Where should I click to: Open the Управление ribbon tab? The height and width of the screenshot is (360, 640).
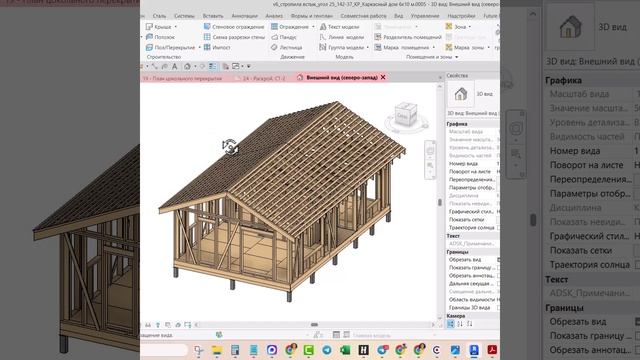(425, 16)
